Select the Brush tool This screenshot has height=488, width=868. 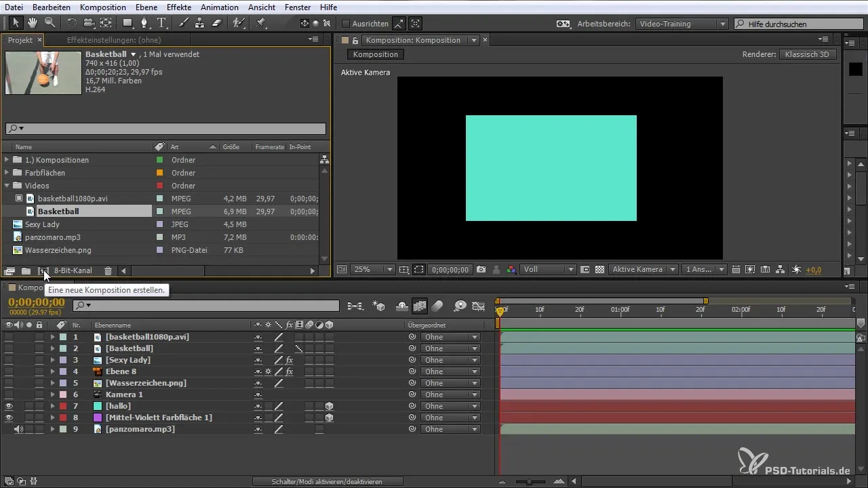tap(184, 23)
